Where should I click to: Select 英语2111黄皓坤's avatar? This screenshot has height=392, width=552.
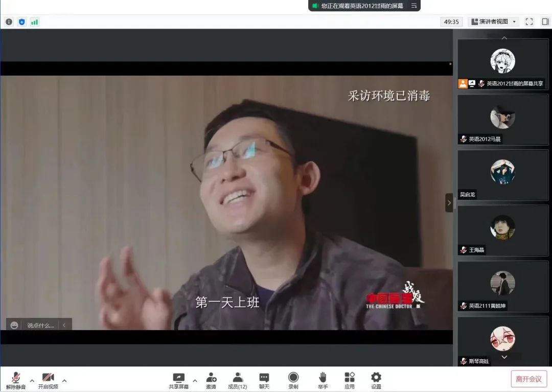(x=503, y=283)
